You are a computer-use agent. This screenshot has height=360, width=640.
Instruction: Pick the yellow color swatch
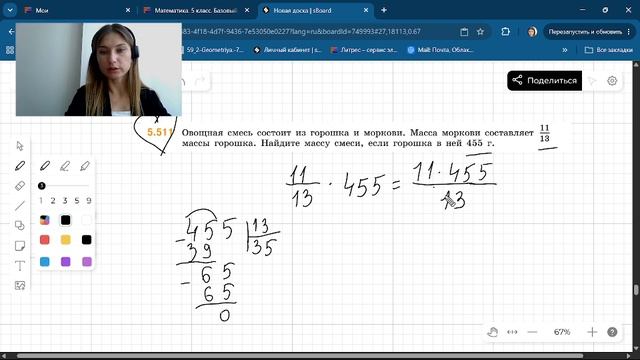[x=65, y=240]
